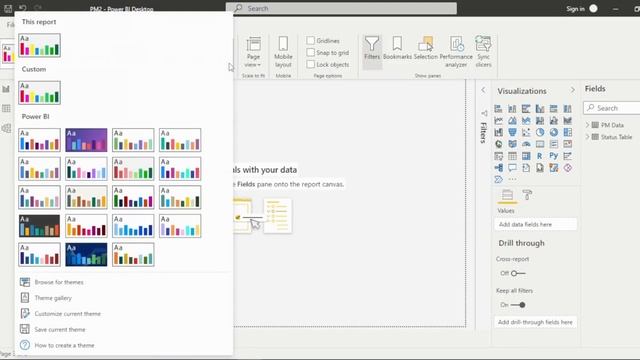The width and height of the screenshot is (640, 360).
Task: Insert a treemap visual
Action: point(568,132)
